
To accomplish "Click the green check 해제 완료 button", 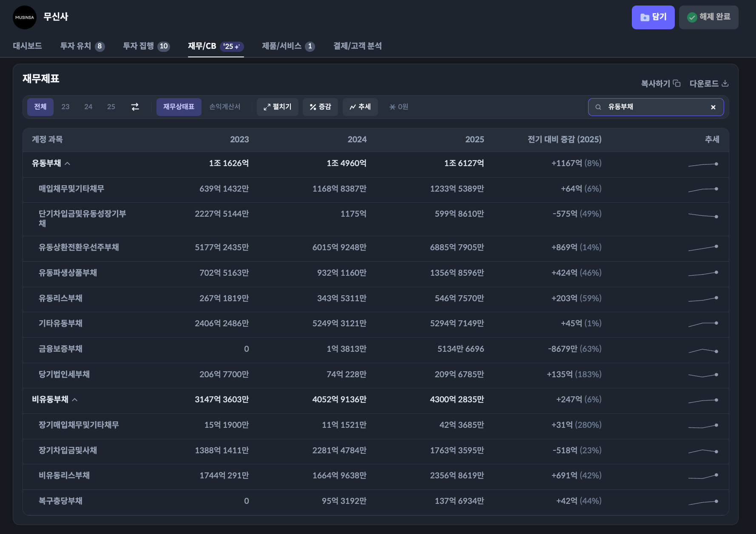I will tap(708, 17).
